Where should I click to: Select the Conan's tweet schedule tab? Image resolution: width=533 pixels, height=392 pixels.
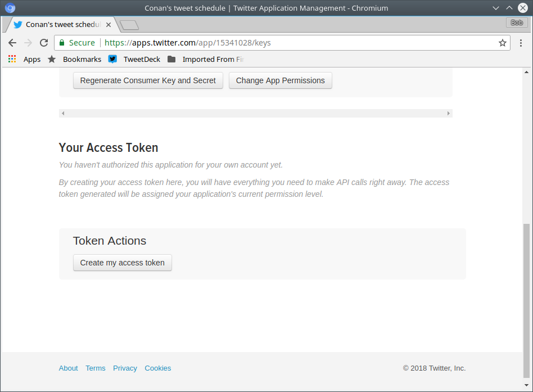[63, 25]
